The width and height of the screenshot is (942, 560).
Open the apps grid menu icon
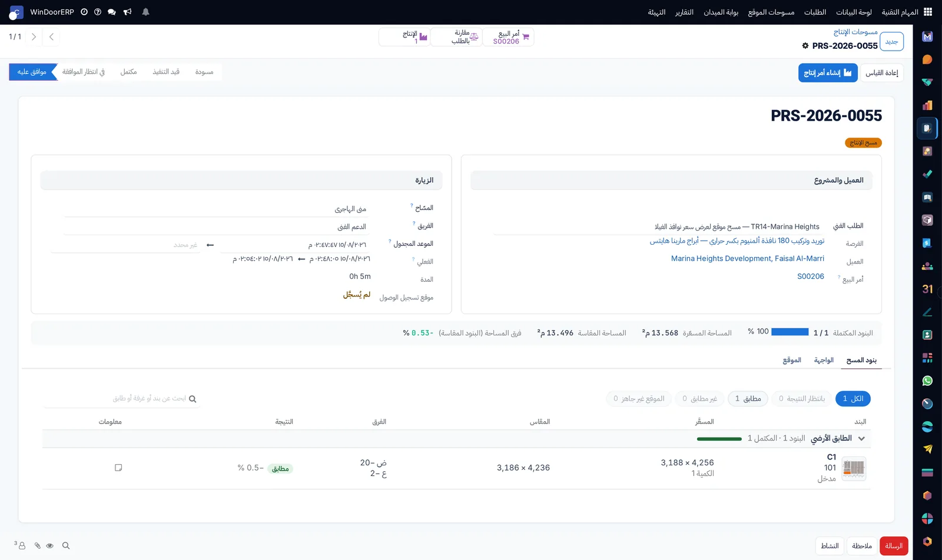[928, 12]
